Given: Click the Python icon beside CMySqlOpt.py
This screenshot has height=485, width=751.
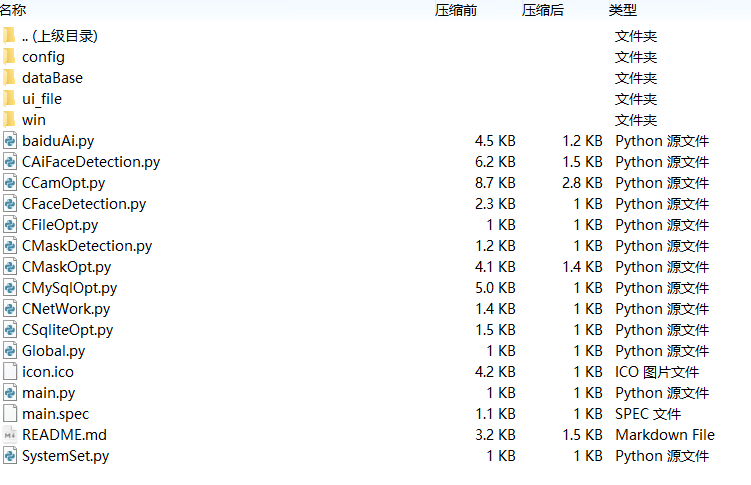Looking at the screenshot, I should click(x=10, y=288).
